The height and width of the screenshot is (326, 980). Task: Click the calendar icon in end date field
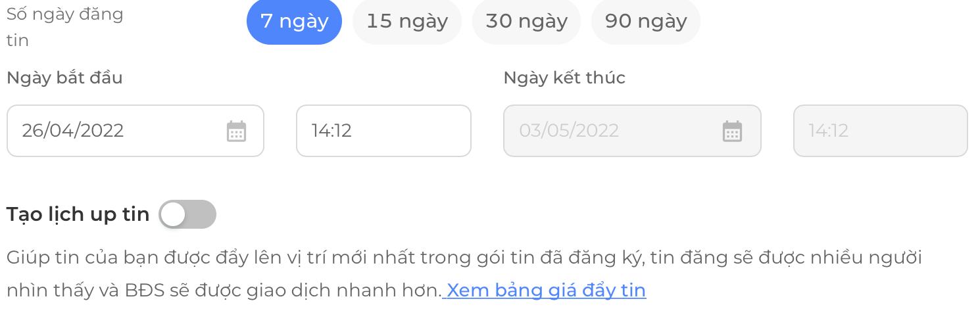point(732,131)
